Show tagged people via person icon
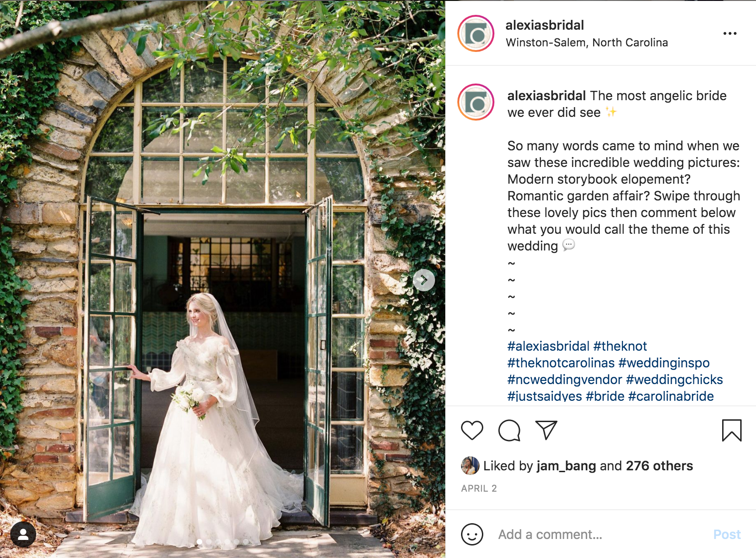756x558 pixels. [x=23, y=534]
